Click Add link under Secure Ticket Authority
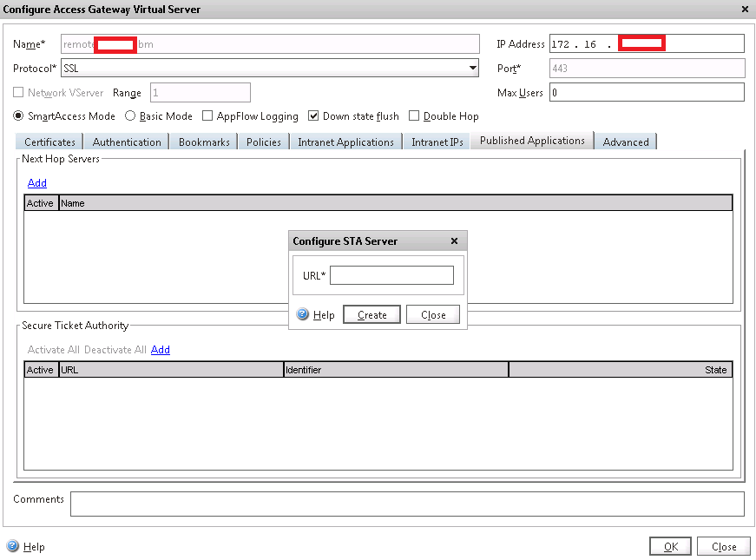This screenshot has height=560, width=756. pyautogui.click(x=161, y=350)
